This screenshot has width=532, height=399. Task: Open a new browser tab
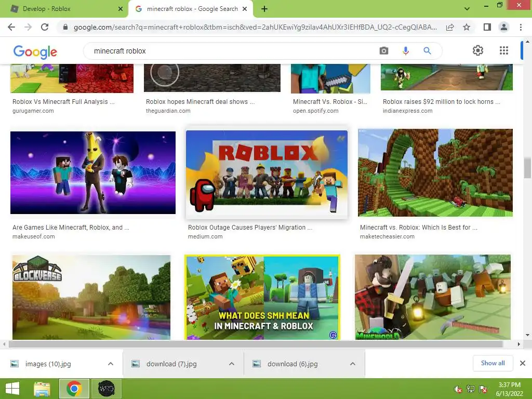click(264, 9)
